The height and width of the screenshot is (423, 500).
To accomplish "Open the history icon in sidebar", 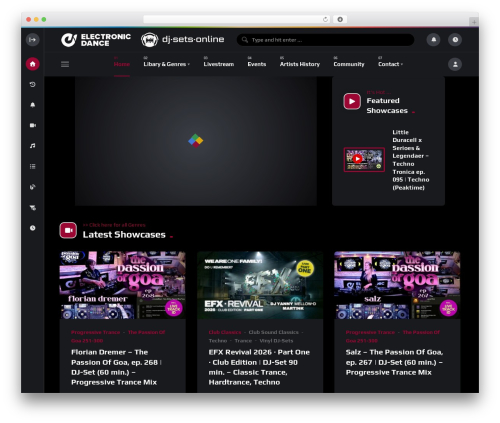I will (x=33, y=85).
